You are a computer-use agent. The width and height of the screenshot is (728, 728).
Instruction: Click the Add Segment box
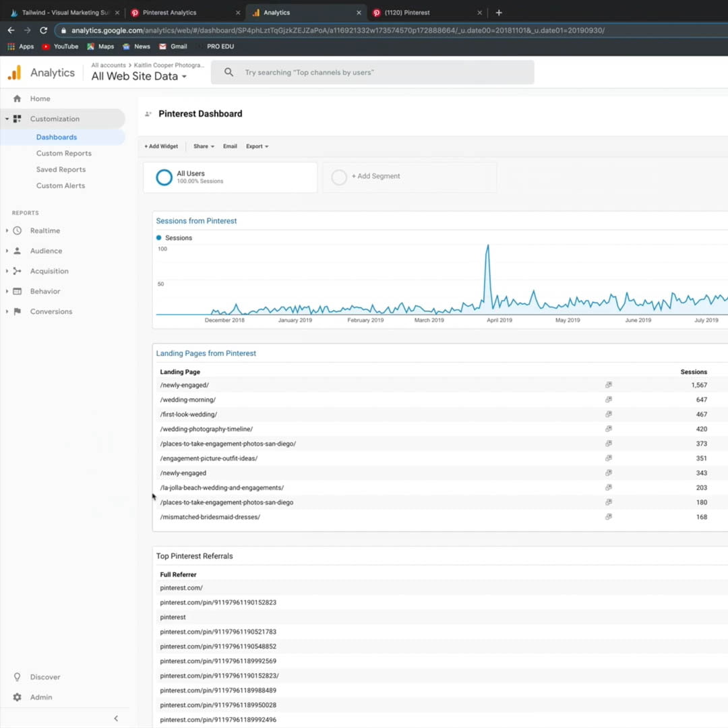tap(409, 177)
